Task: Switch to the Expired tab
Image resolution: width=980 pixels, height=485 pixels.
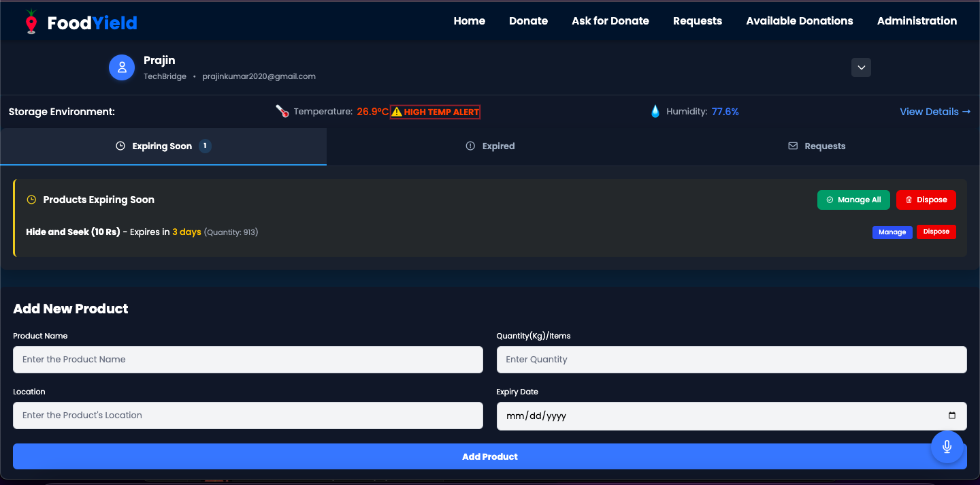Action: (490, 146)
